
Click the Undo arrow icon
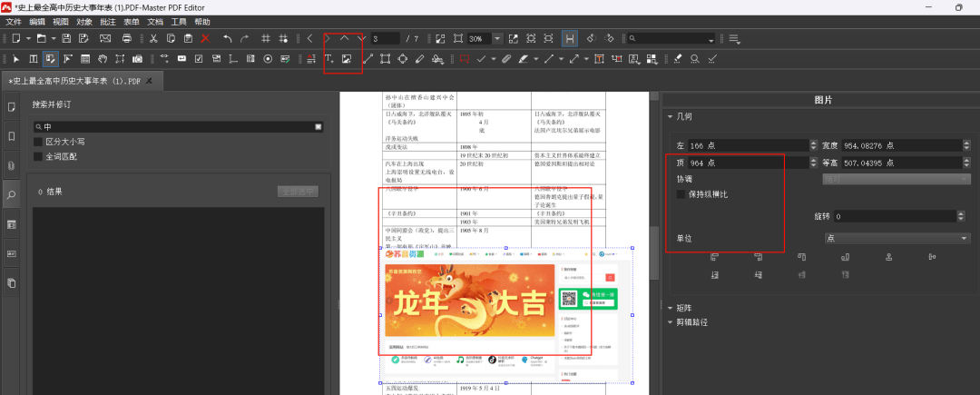point(227,38)
